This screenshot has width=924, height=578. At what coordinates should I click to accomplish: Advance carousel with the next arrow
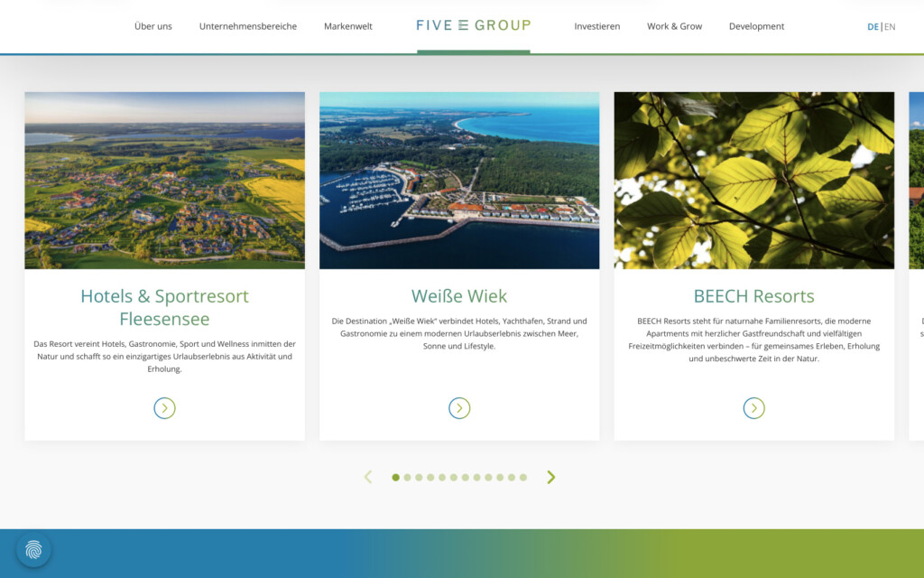click(551, 477)
